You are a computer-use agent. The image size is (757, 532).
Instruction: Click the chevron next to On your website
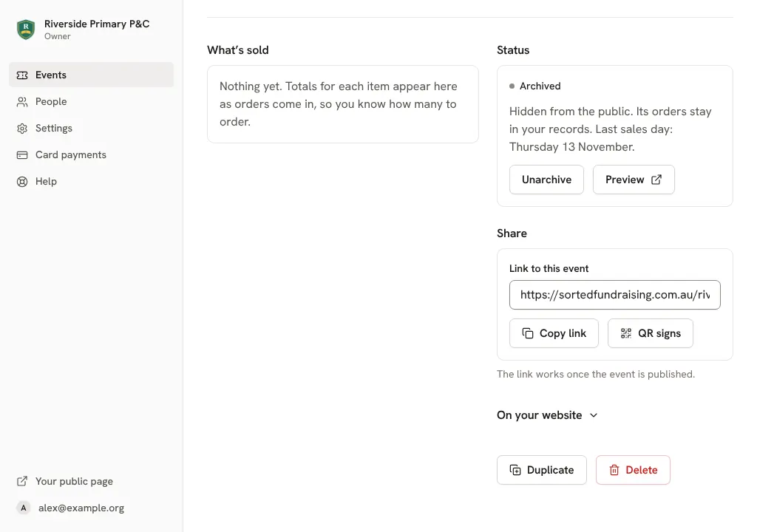tap(594, 415)
